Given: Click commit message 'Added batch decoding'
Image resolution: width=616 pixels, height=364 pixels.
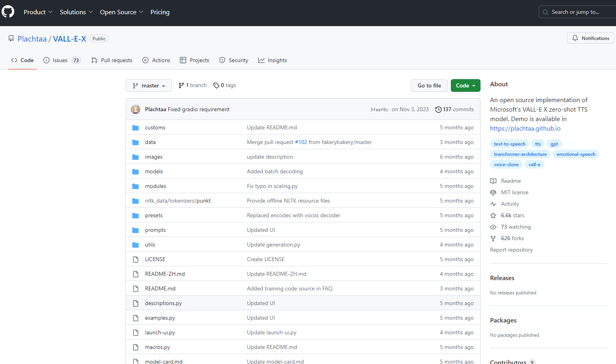Looking at the screenshot, I should 275,171.
